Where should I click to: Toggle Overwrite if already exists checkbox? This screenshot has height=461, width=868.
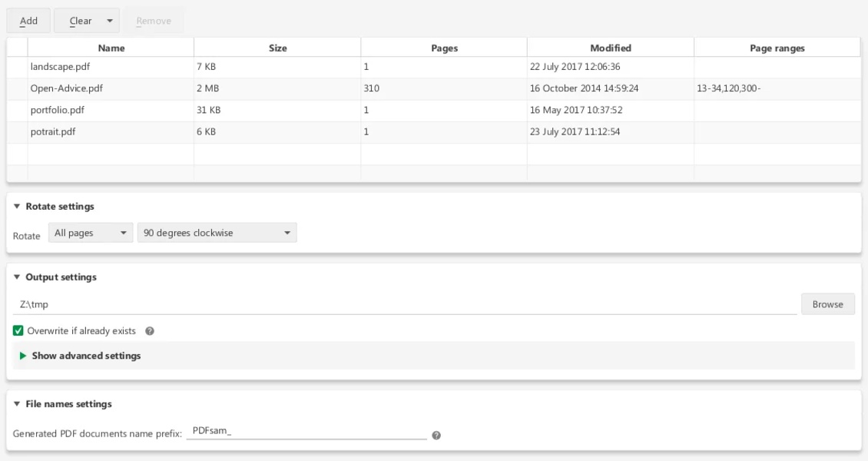18,331
